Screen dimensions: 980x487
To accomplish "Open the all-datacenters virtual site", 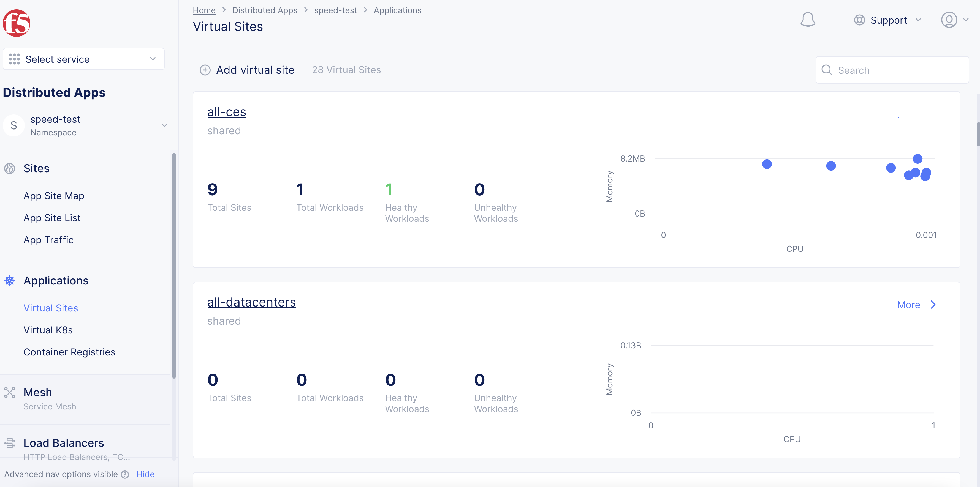I will point(251,302).
